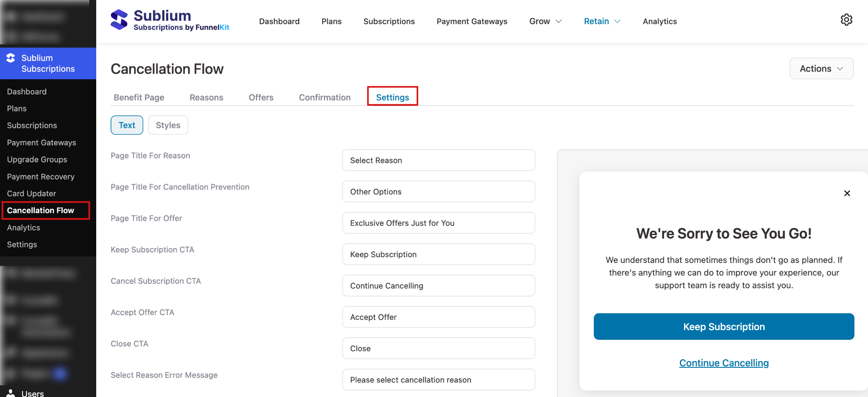Click the Users icon in sidebar
Screen dimensions: 868x397
point(11,393)
